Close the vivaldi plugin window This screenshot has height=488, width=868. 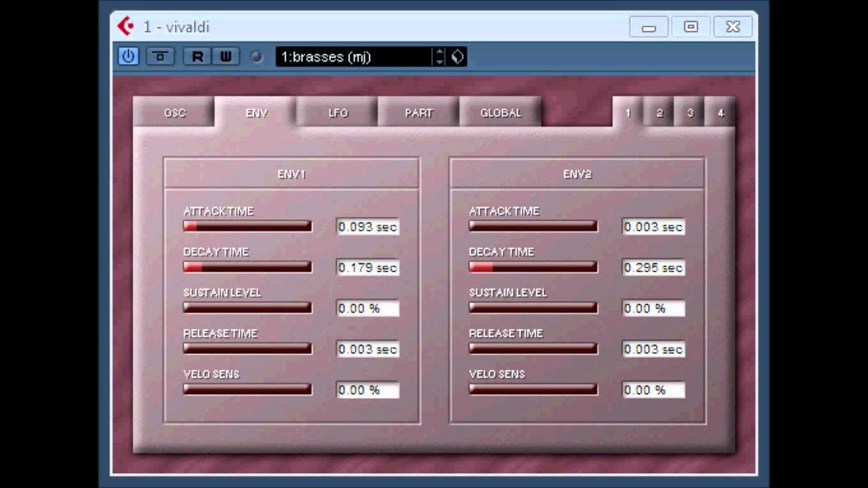[733, 27]
